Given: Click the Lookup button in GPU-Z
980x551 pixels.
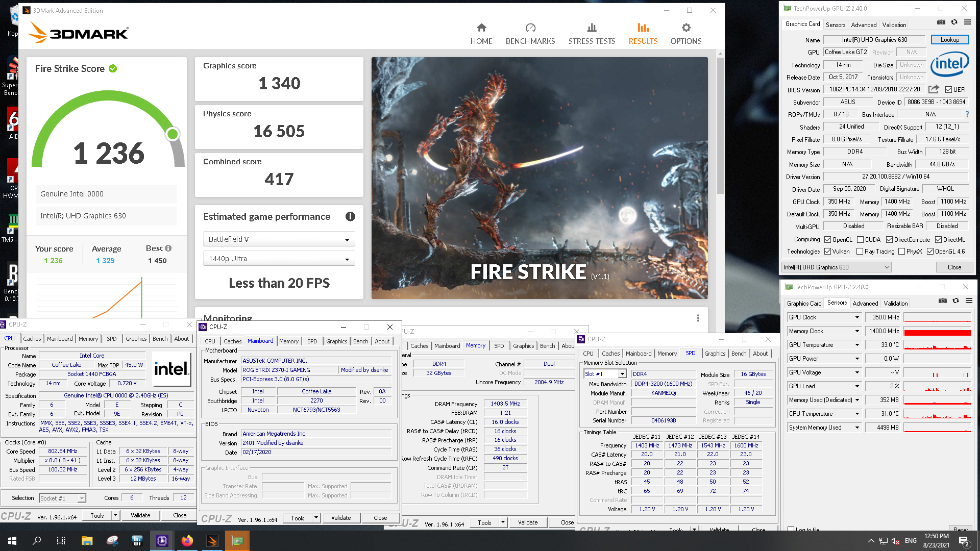Looking at the screenshot, I should pos(949,40).
